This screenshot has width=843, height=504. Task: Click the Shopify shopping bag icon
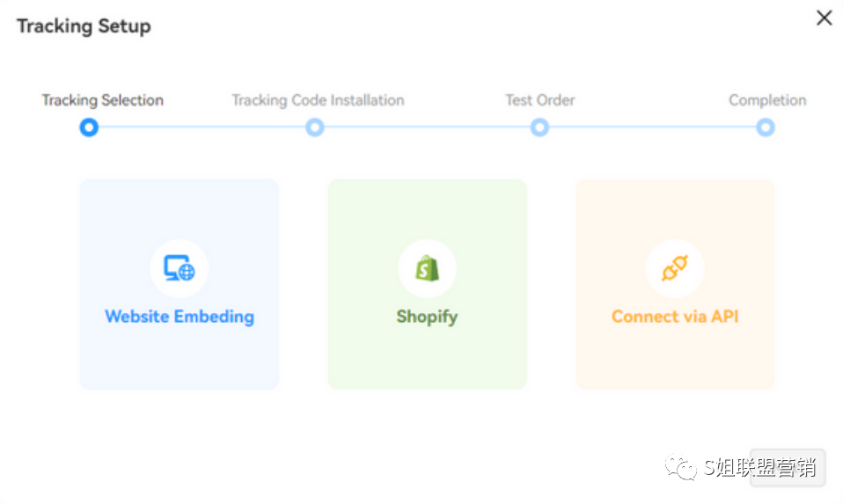pos(428,268)
